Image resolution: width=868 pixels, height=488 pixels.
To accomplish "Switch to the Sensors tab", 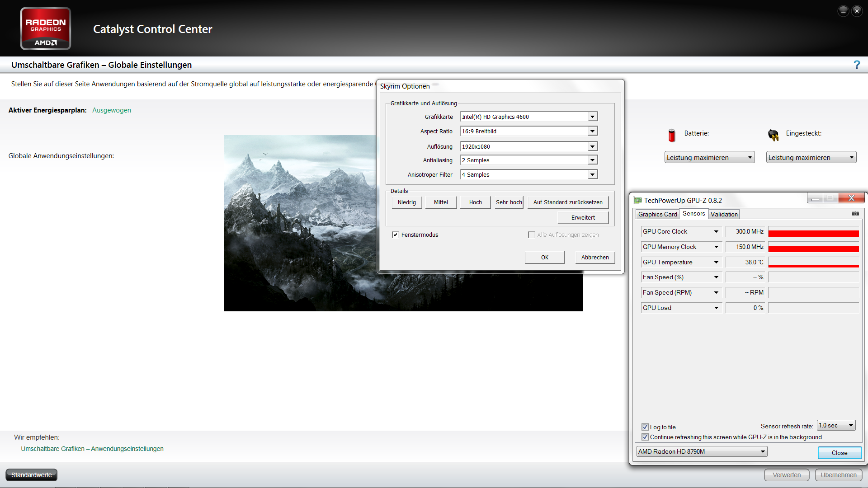I will tap(694, 214).
